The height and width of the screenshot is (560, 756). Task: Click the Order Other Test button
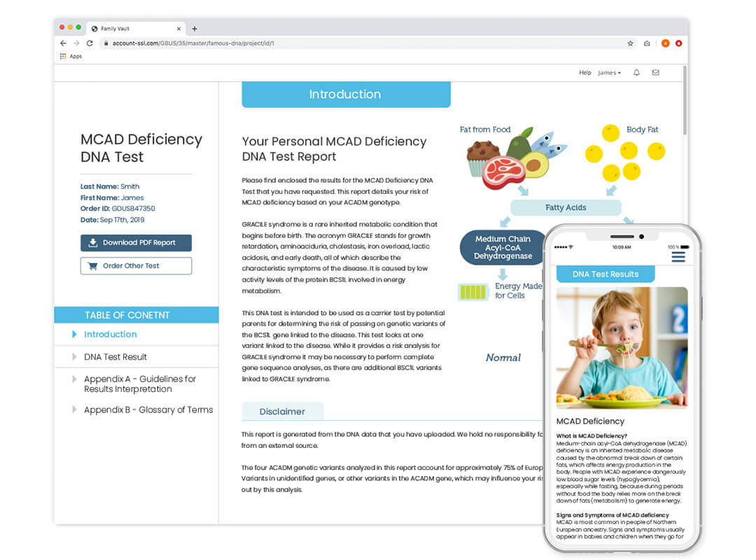(136, 266)
